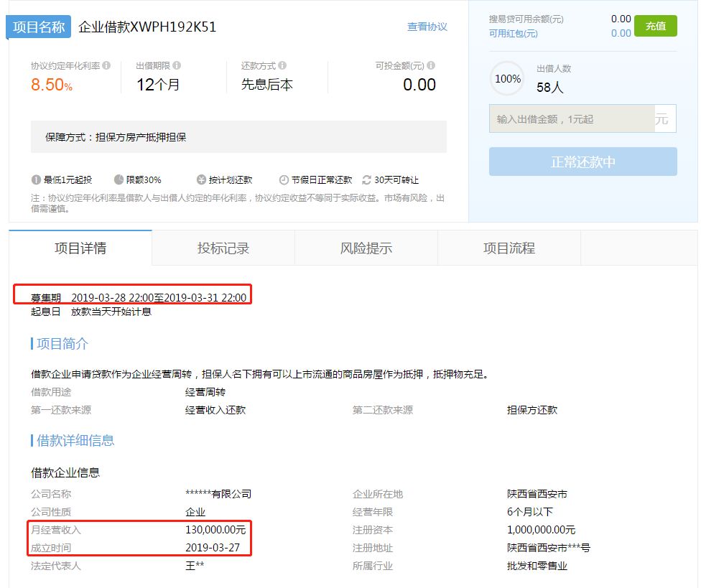Click the 保障方式：担保方房产抵押担保 bar

point(238,136)
